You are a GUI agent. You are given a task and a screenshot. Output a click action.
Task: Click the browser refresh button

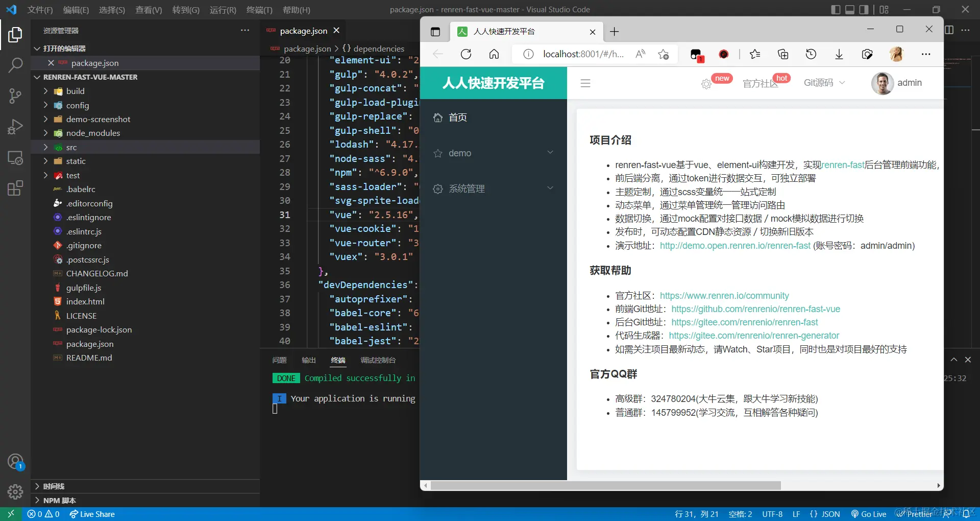[466, 54]
